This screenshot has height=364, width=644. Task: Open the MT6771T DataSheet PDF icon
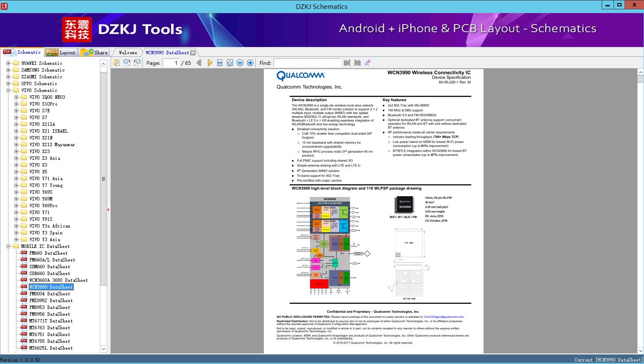24,321
